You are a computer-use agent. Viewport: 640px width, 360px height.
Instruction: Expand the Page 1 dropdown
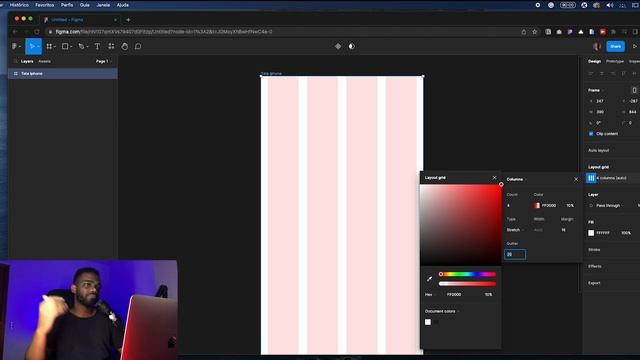click(x=104, y=61)
